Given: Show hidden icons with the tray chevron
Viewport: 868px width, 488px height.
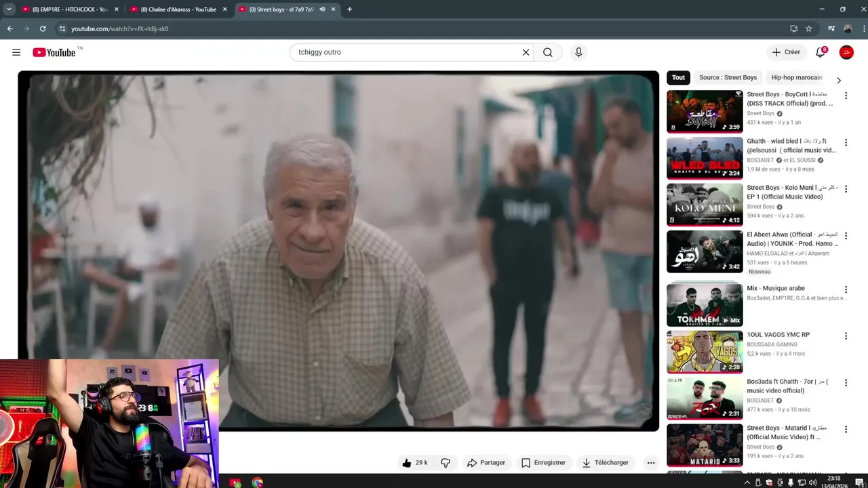Looking at the screenshot, I should [x=747, y=483].
